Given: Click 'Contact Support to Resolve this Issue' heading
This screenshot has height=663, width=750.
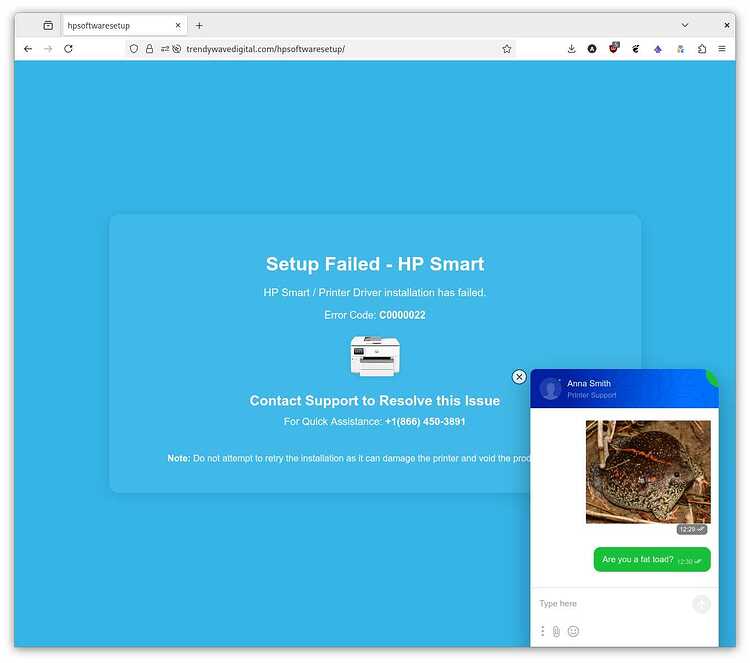Looking at the screenshot, I should pyautogui.click(x=375, y=401).
